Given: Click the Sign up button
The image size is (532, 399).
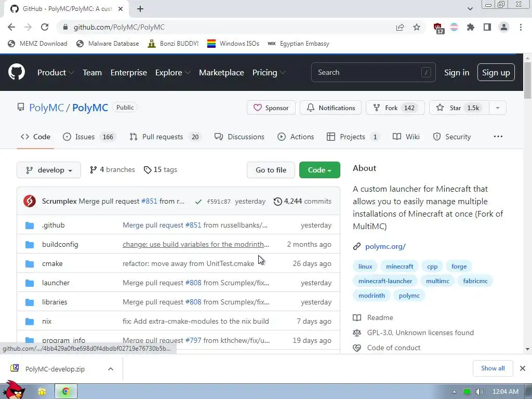Looking at the screenshot, I should [496, 72].
